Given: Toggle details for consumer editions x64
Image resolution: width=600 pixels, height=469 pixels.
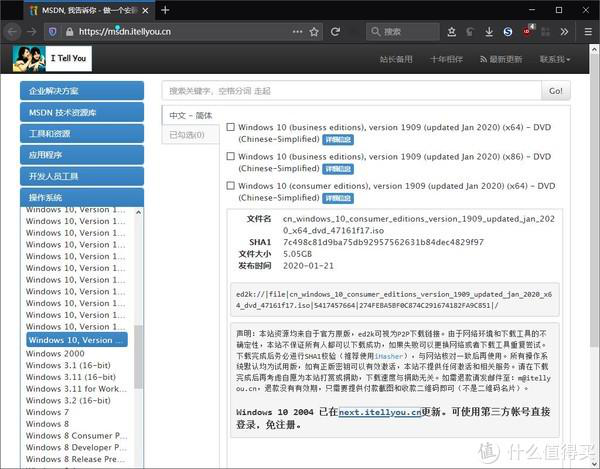Looking at the screenshot, I should point(338,198).
